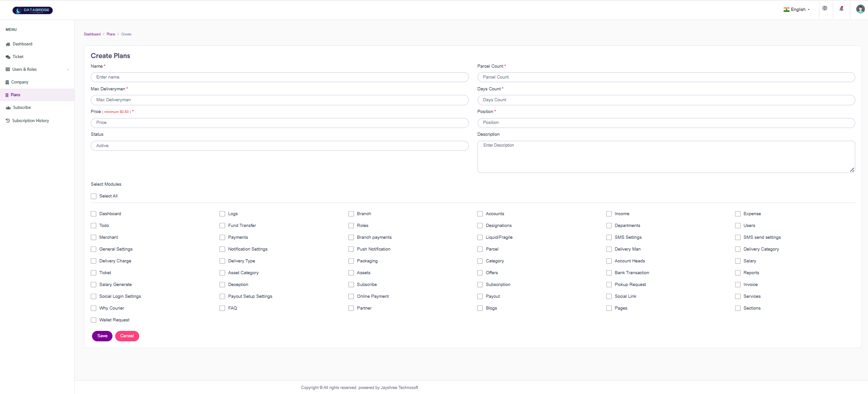Open the Status Active dropdown
The width and height of the screenshot is (868, 394).
click(279, 146)
